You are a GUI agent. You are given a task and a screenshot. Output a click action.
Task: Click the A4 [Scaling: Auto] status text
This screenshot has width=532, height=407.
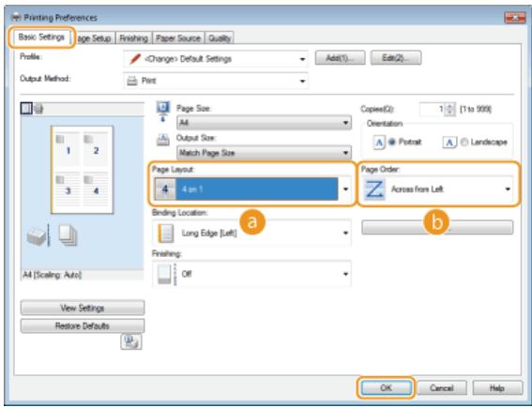tap(53, 275)
